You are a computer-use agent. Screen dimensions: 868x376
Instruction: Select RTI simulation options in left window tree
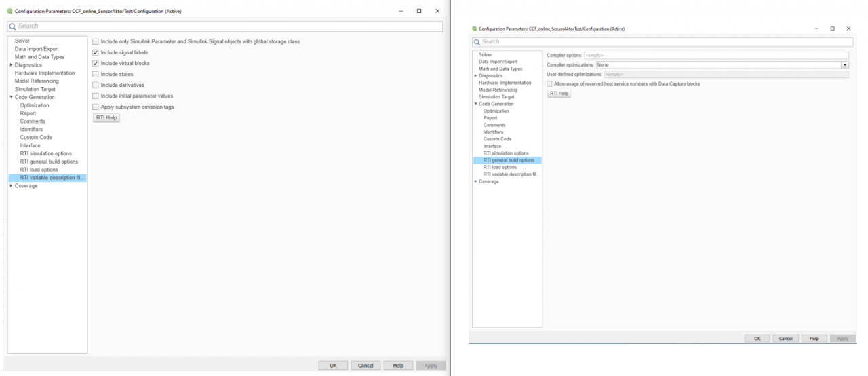(x=45, y=153)
